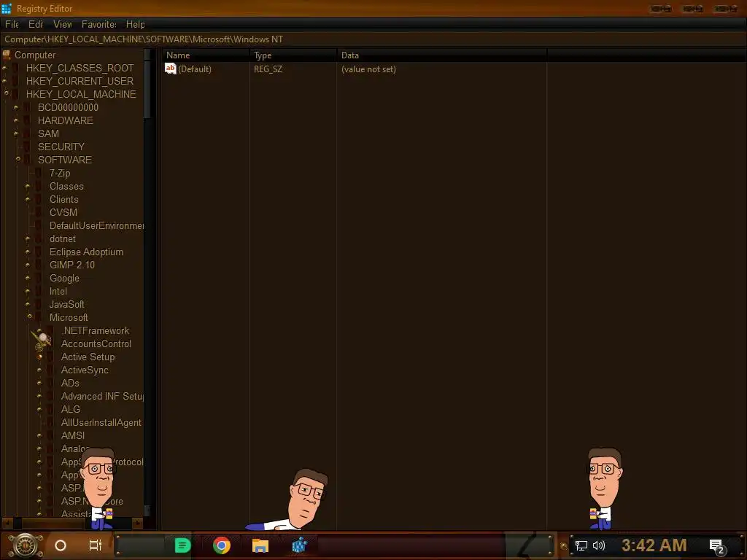Select the Clients key
Viewport: 747px width, 560px height.
click(x=64, y=199)
